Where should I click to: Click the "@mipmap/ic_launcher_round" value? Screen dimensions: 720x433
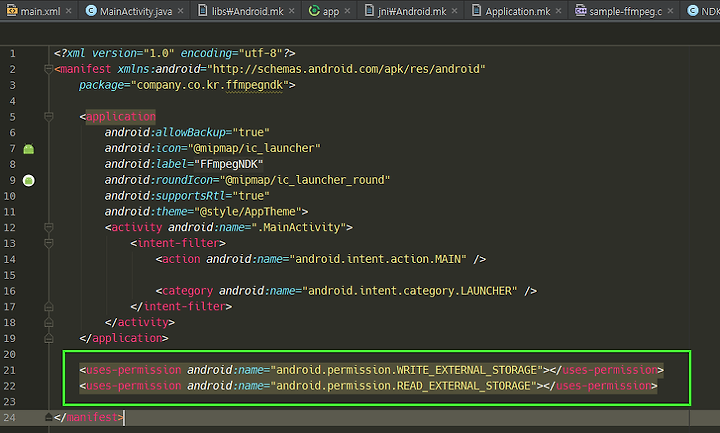tap(305, 180)
